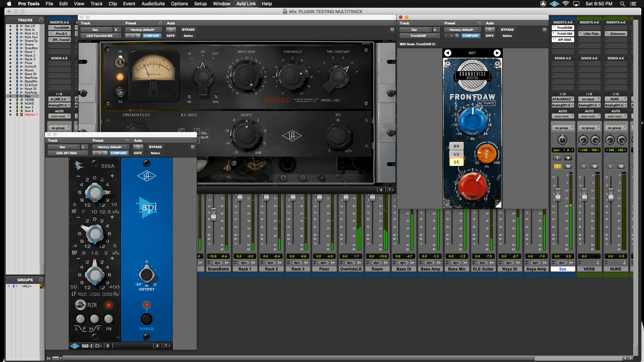Click SAFE in the UAD Fairchild 660 window
This screenshot has width=644, height=362.
[x=171, y=36]
